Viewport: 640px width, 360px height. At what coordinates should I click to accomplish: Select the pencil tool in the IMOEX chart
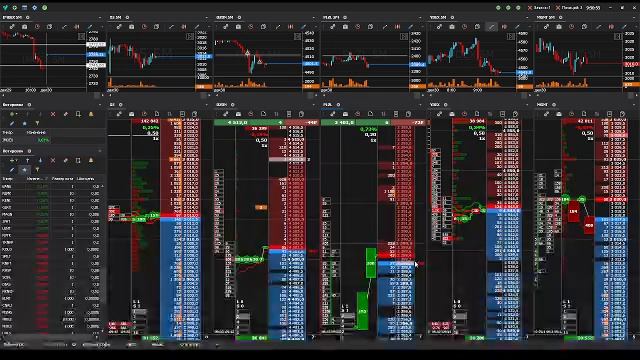[x=90, y=27]
